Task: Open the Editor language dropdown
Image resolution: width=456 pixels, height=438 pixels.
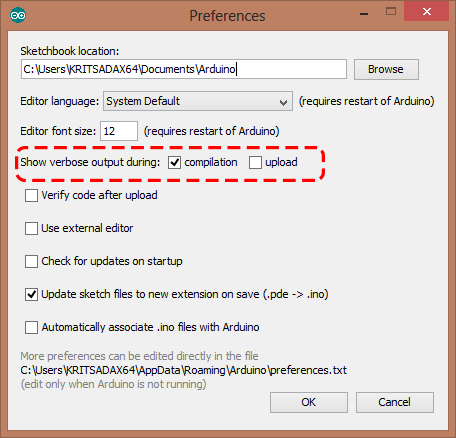Action: tap(198, 101)
